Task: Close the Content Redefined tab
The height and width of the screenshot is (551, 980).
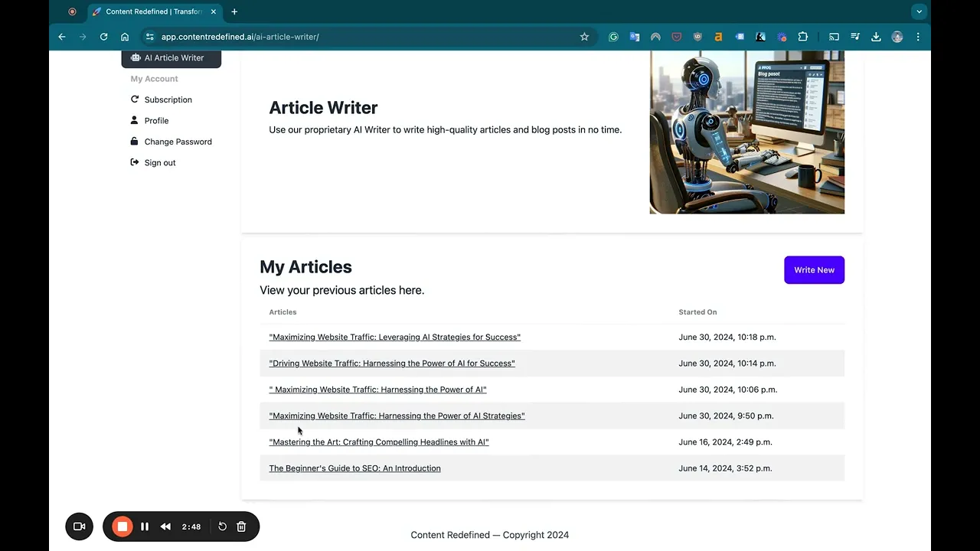Action: click(213, 11)
